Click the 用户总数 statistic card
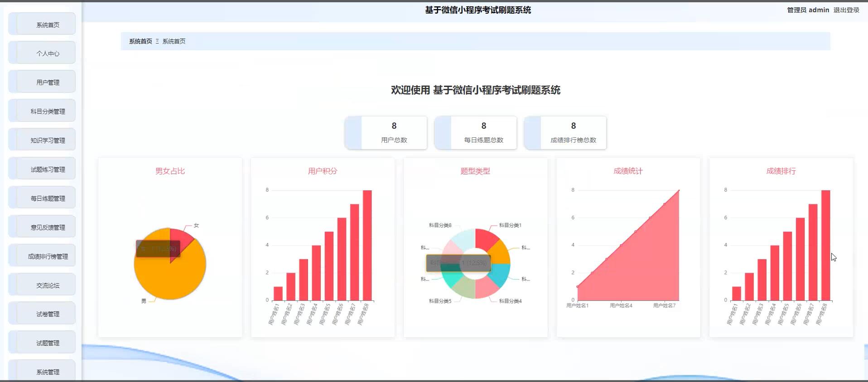 386,133
